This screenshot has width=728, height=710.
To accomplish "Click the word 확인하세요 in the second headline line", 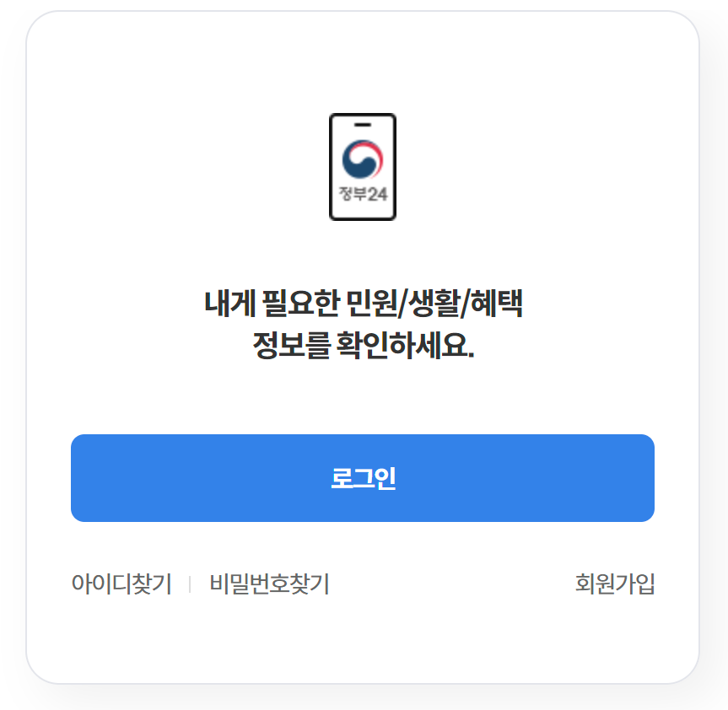I will [x=405, y=346].
